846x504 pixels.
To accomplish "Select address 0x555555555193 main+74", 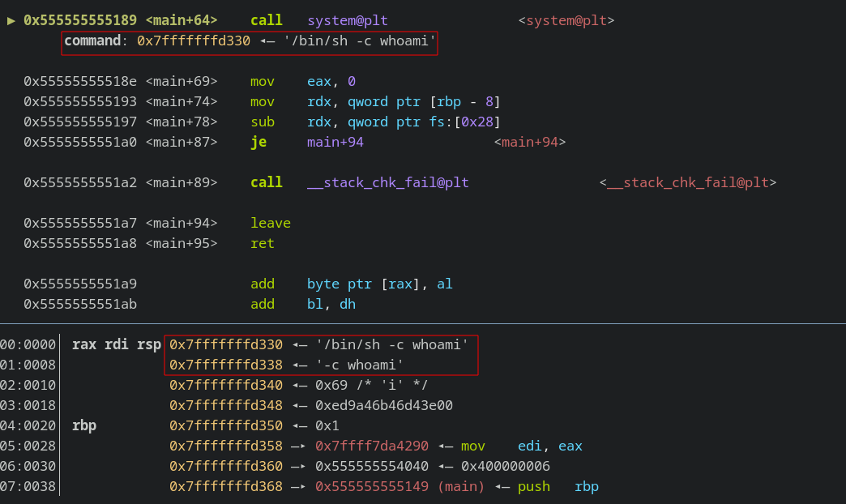I will [x=80, y=102].
